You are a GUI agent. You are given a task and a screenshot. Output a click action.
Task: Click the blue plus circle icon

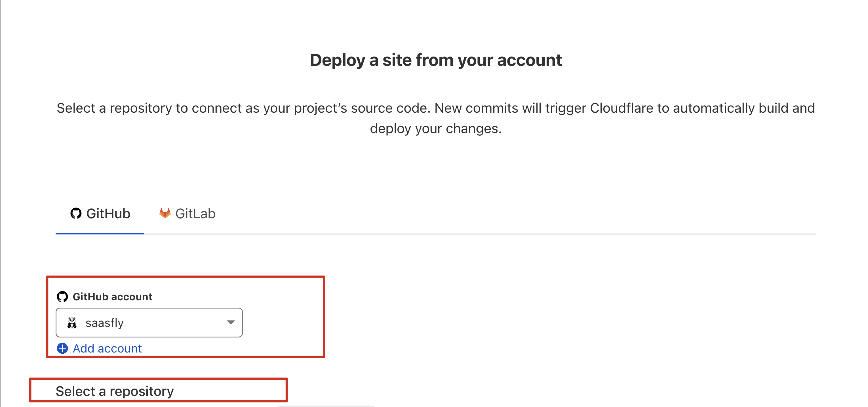tap(62, 348)
